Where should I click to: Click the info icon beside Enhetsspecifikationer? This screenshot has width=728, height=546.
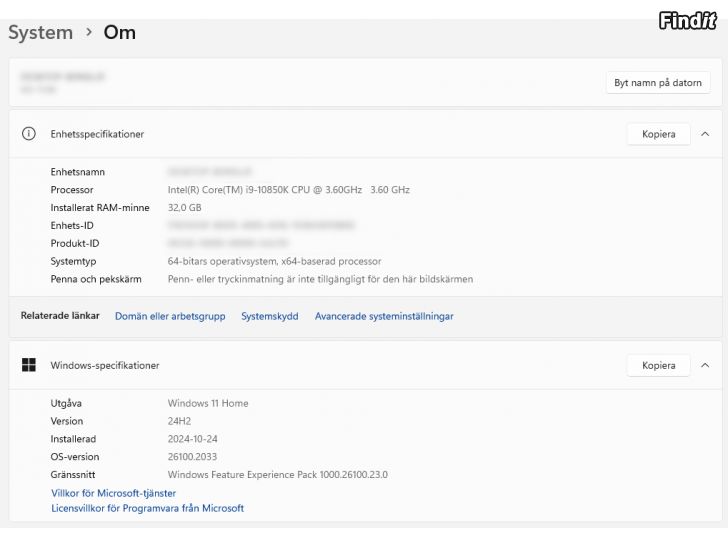29,134
